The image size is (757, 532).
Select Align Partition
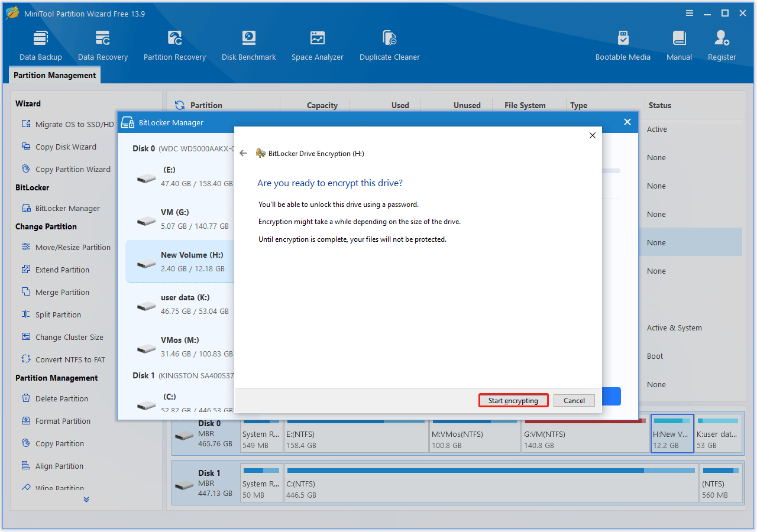pos(52,466)
